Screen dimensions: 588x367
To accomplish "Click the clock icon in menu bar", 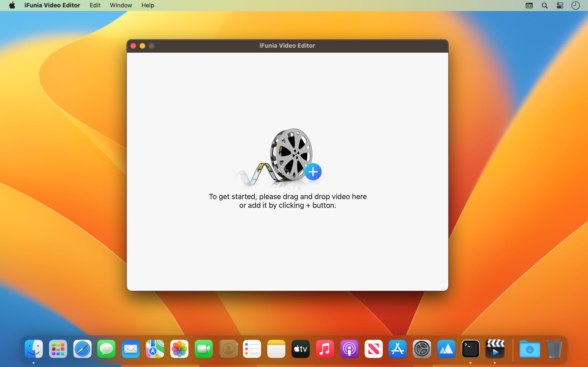I will [575, 6].
